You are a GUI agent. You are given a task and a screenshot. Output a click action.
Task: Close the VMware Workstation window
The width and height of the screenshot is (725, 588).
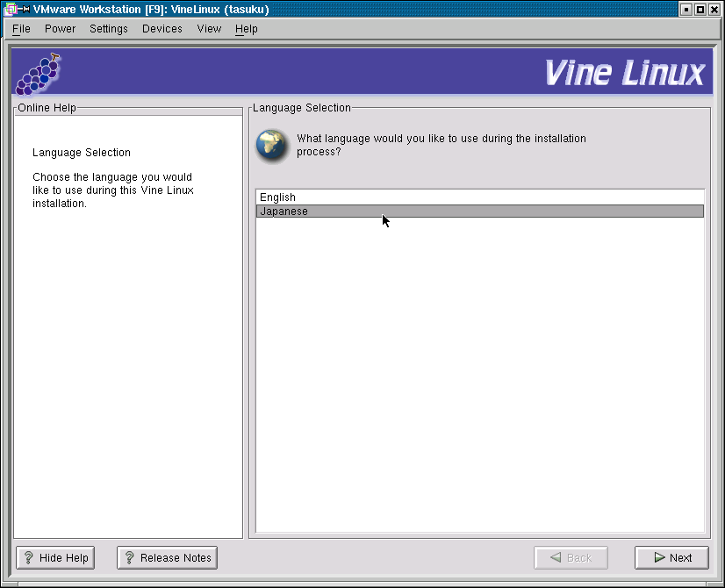tap(714, 10)
